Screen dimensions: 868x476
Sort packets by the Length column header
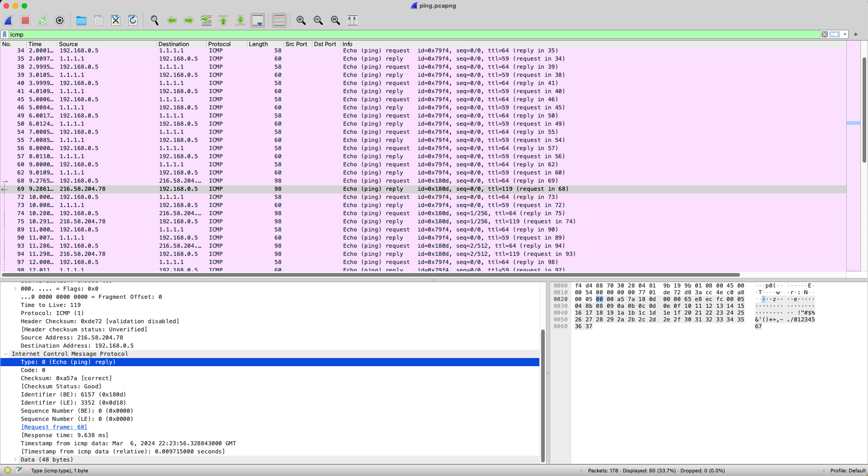pyautogui.click(x=265, y=44)
